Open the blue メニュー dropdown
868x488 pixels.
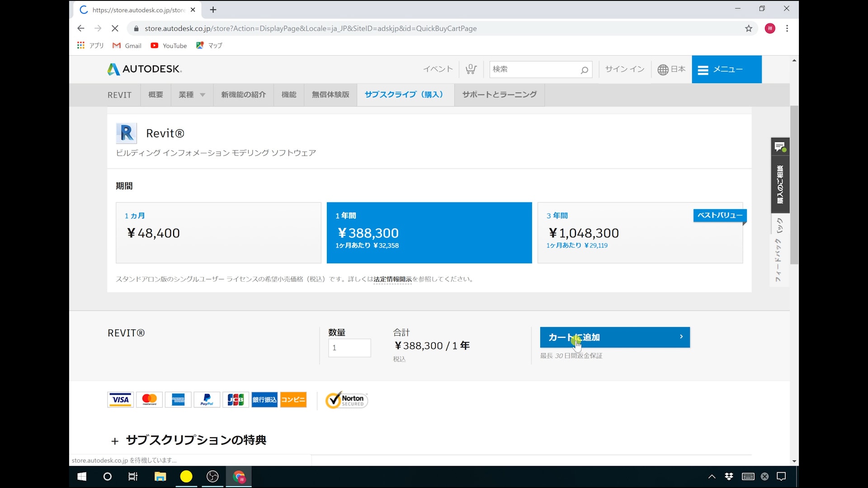(726, 70)
